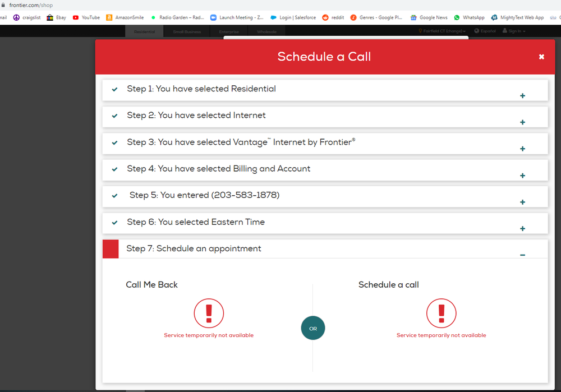Open the Ebay bookmark

pyautogui.click(x=57, y=17)
